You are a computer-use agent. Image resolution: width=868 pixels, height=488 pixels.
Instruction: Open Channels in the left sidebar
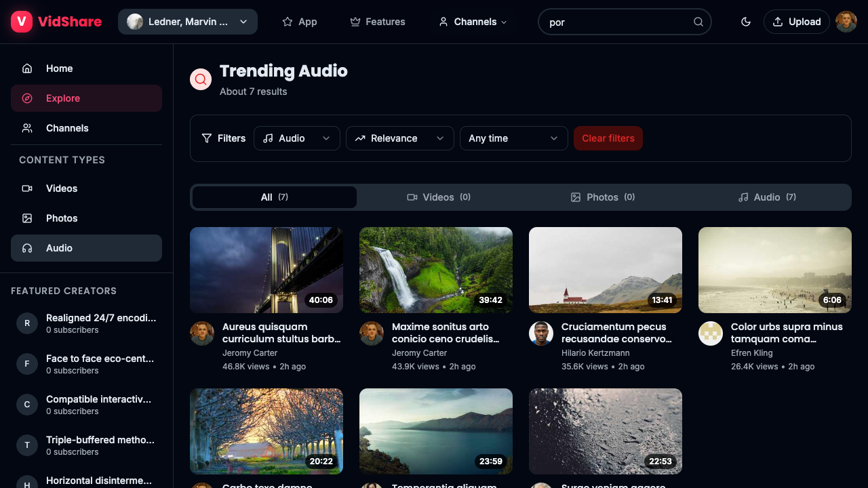click(86, 128)
